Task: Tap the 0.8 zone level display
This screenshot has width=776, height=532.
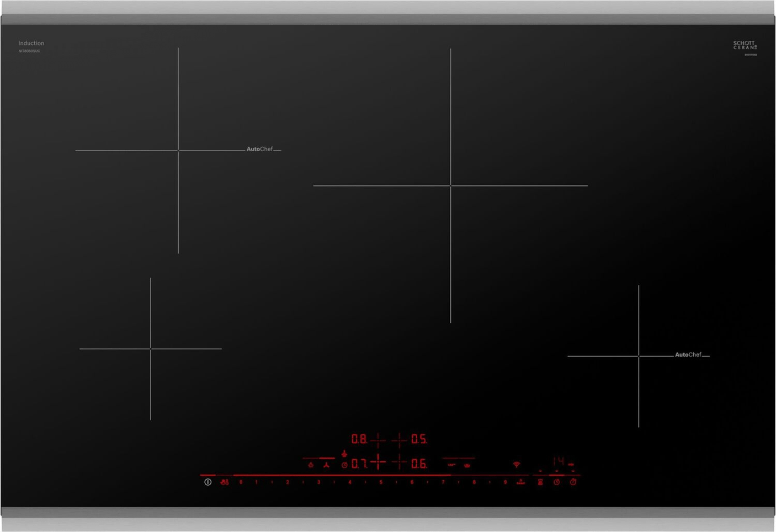Action: (x=359, y=439)
